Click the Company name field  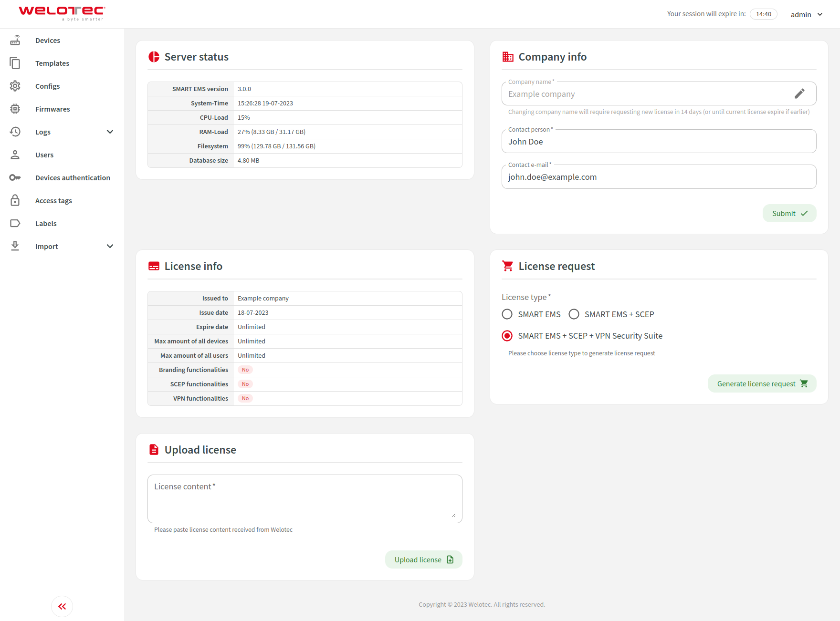(x=659, y=94)
